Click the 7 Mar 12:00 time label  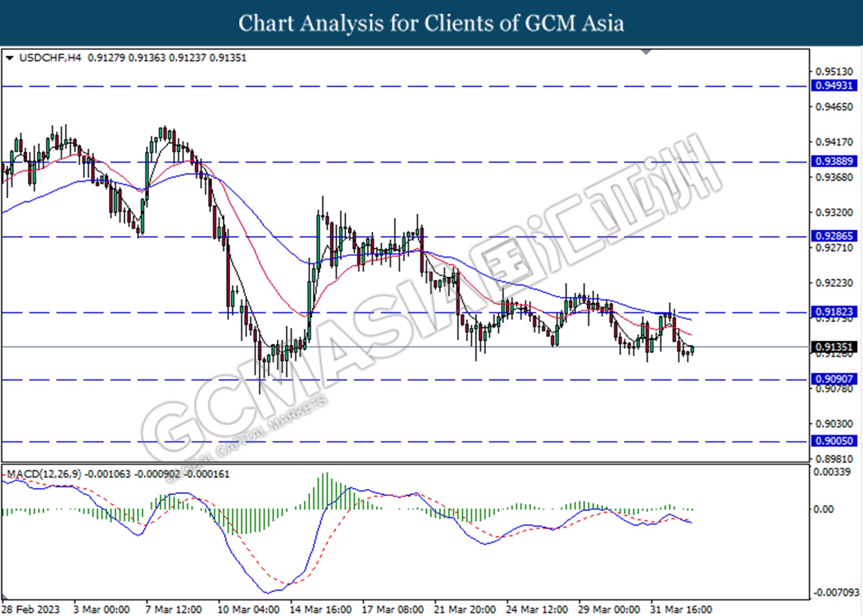point(174,610)
